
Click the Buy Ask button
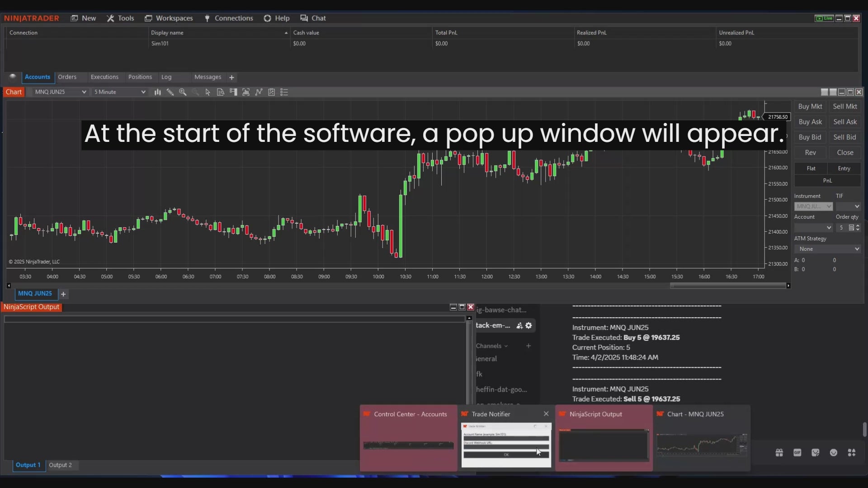coord(810,122)
